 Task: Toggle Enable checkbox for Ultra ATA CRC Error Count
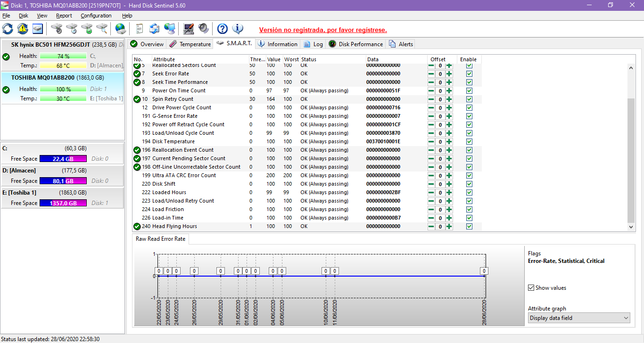pyautogui.click(x=469, y=176)
